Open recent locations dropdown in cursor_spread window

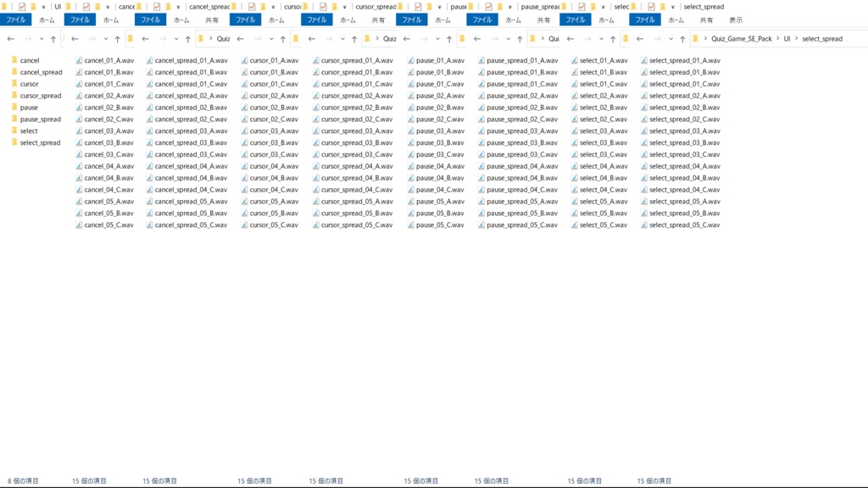342,39
